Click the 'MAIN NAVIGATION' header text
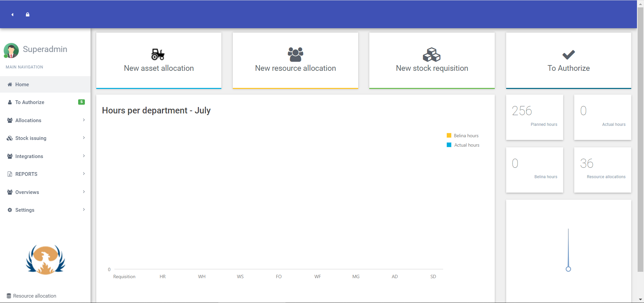 24,67
